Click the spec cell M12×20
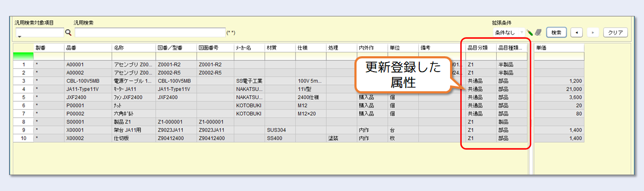The image size is (644, 191). (311, 114)
